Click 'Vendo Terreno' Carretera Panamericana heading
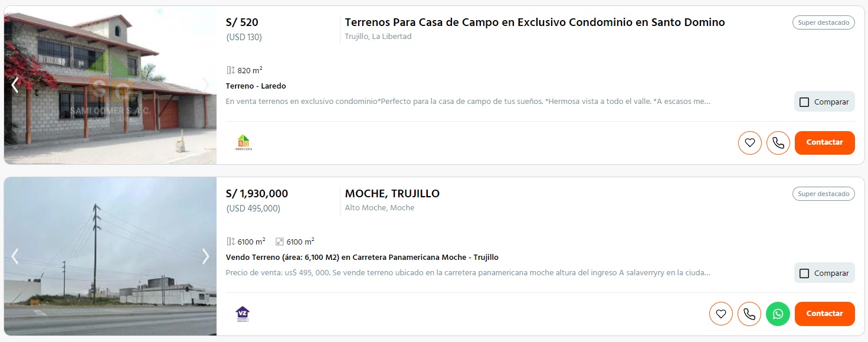The image size is (868, 342). [362, 258]
